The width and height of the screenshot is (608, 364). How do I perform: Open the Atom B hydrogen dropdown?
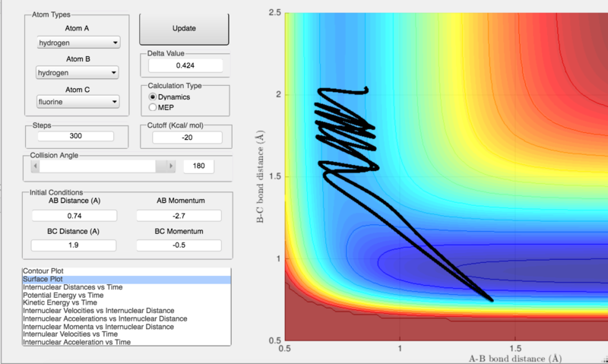(78, 72)
